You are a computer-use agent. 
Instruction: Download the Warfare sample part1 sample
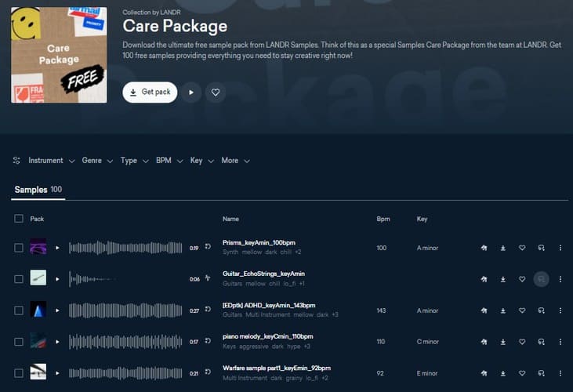[502, 373]
